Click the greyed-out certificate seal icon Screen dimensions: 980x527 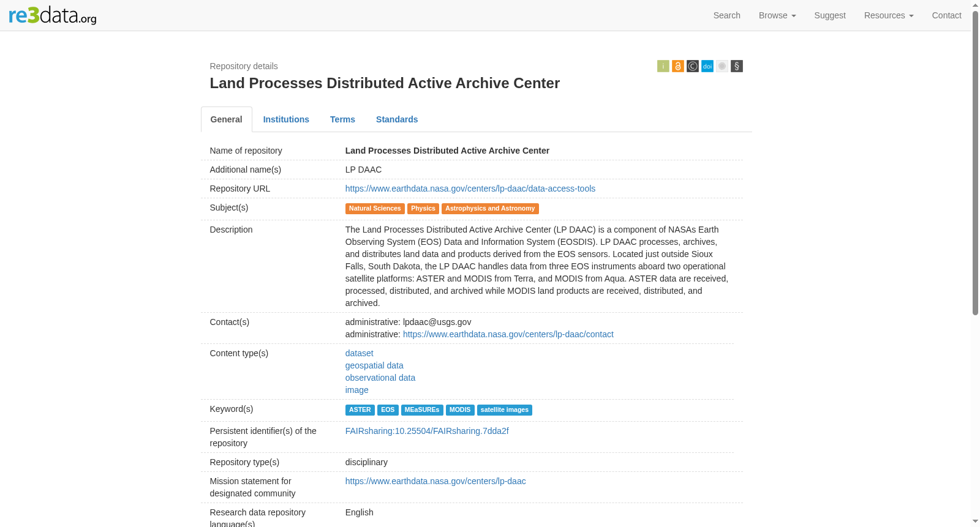point(722,66)
